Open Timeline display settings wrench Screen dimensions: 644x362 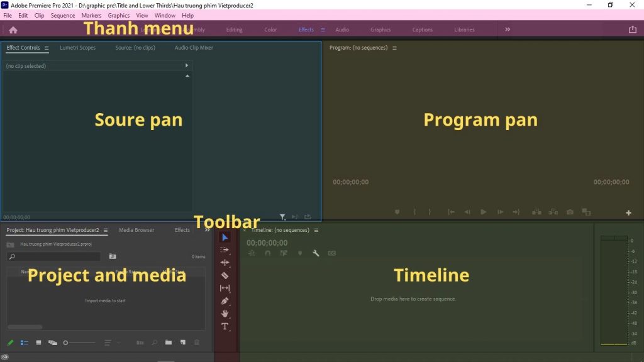click(x=316, y=253)
